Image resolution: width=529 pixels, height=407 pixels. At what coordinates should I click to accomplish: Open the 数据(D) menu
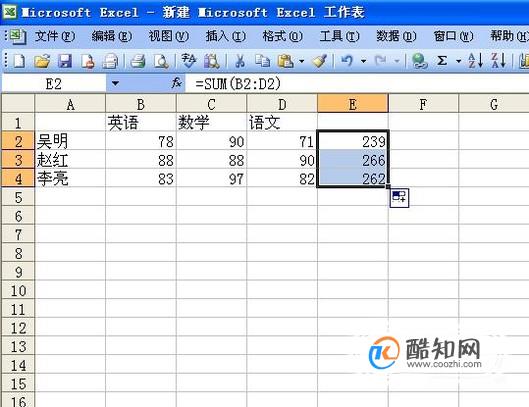click(x=396, y=36)
